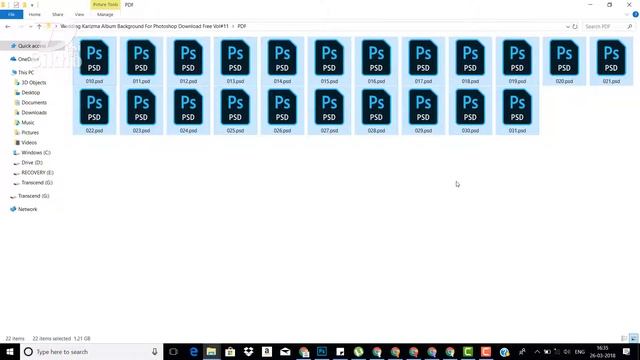Screen dimensions: 640x360
Task: Select the 016.psd file icon
Action: coord(376,58)
